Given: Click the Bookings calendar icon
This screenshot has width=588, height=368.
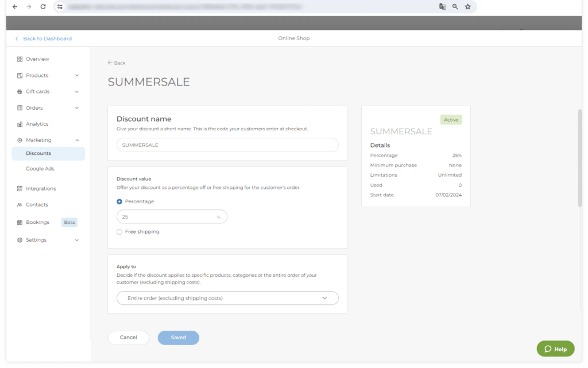Looking at the screenshot, I should (20, 222).
